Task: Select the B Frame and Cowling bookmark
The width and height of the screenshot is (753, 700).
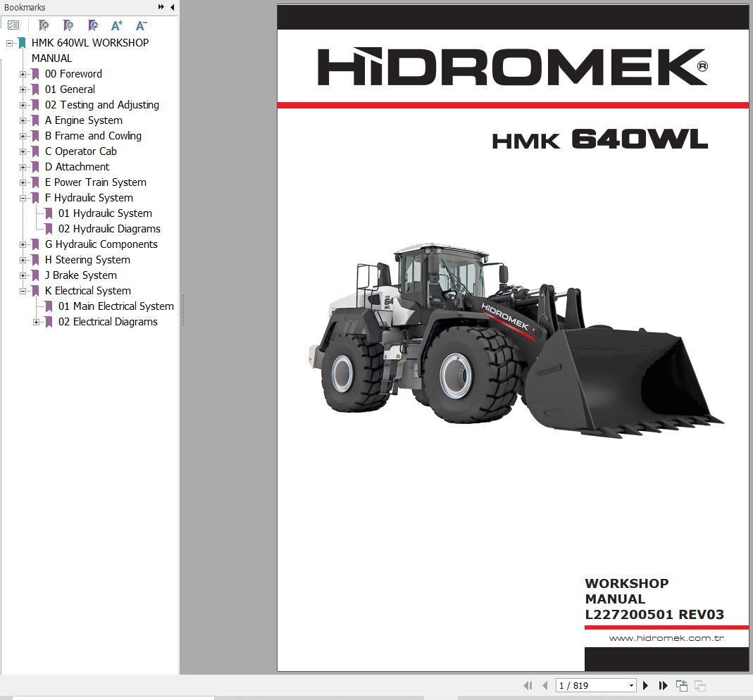Action: click(x=93, y=136)
